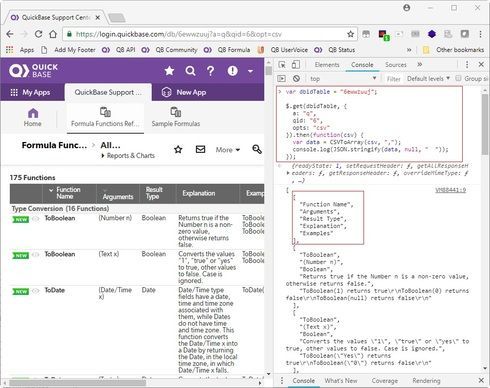Show hidden bookmarks chevron
This screenshot has width=490, height=388.
(409, 50)
